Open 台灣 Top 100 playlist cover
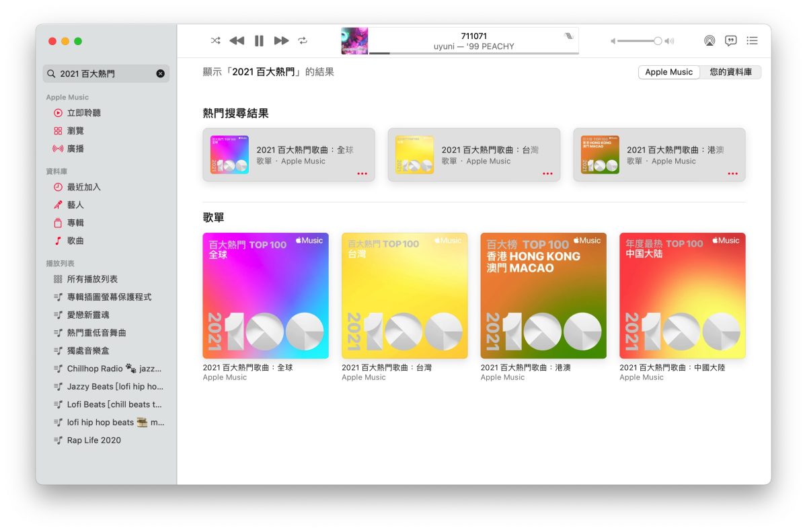 pos(405,295)
